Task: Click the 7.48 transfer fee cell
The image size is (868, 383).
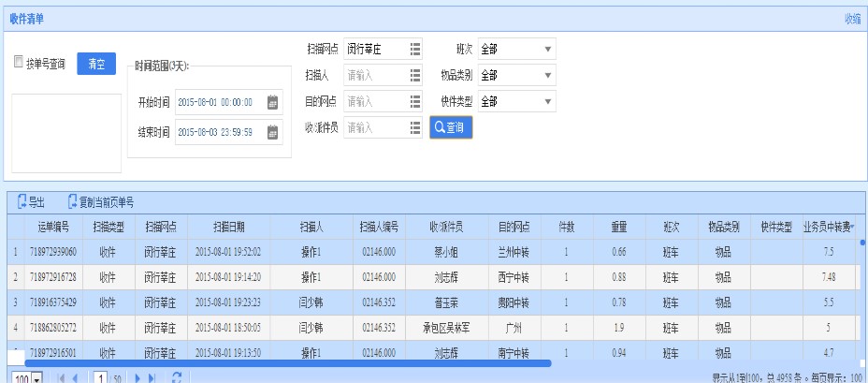Action: 829,277
